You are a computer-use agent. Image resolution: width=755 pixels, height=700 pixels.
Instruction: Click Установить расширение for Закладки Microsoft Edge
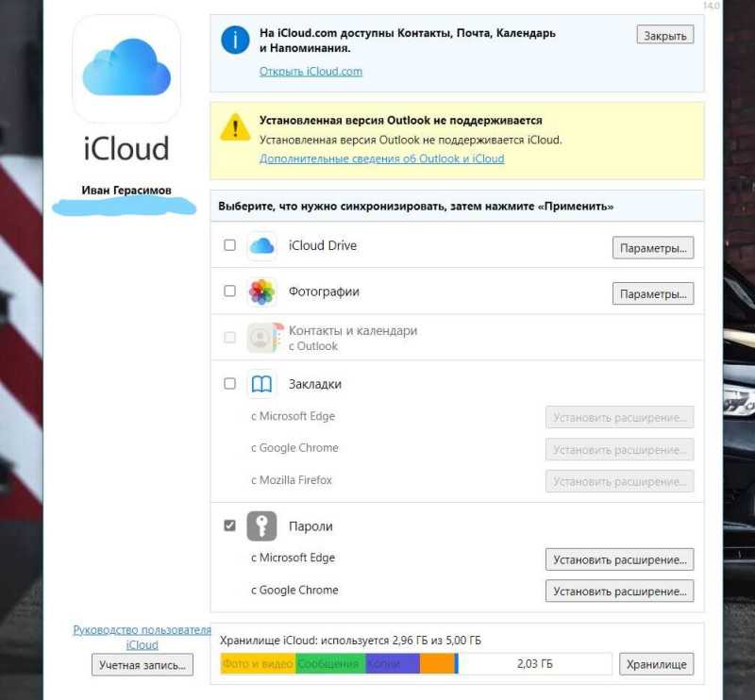620,417
